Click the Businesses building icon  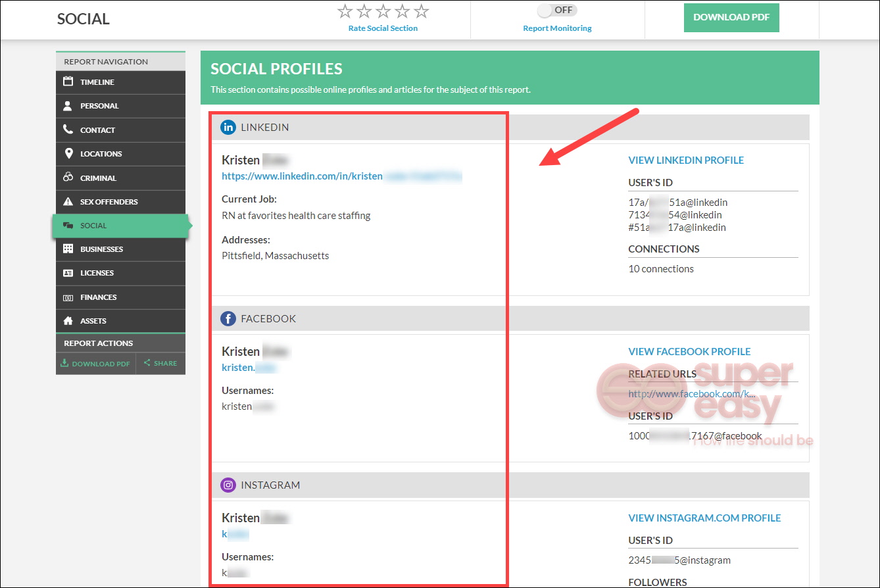coord(68,249)
